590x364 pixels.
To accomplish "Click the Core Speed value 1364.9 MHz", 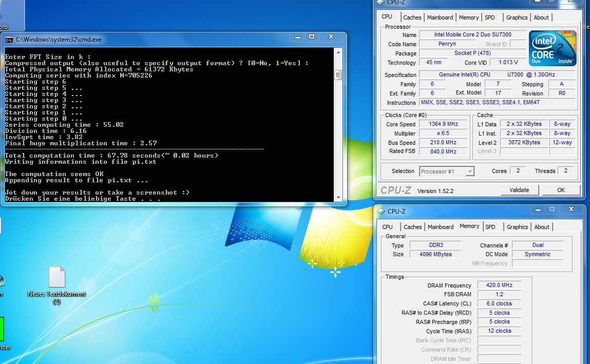I will pyautogui.click(x=443, y=124).
